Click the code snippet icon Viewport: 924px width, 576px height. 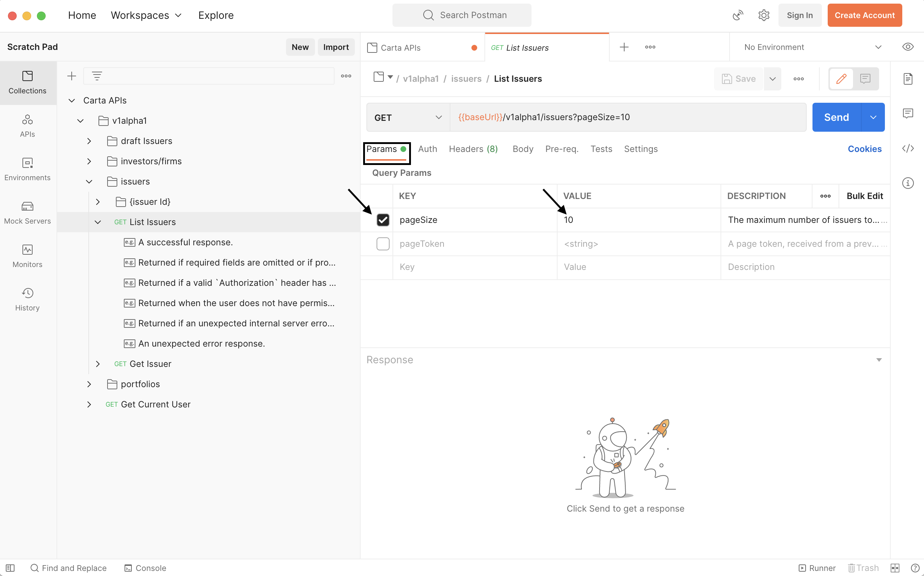[908, 149]
